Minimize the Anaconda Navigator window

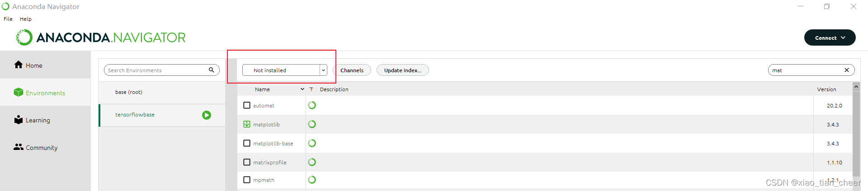(x=801, y=6)
